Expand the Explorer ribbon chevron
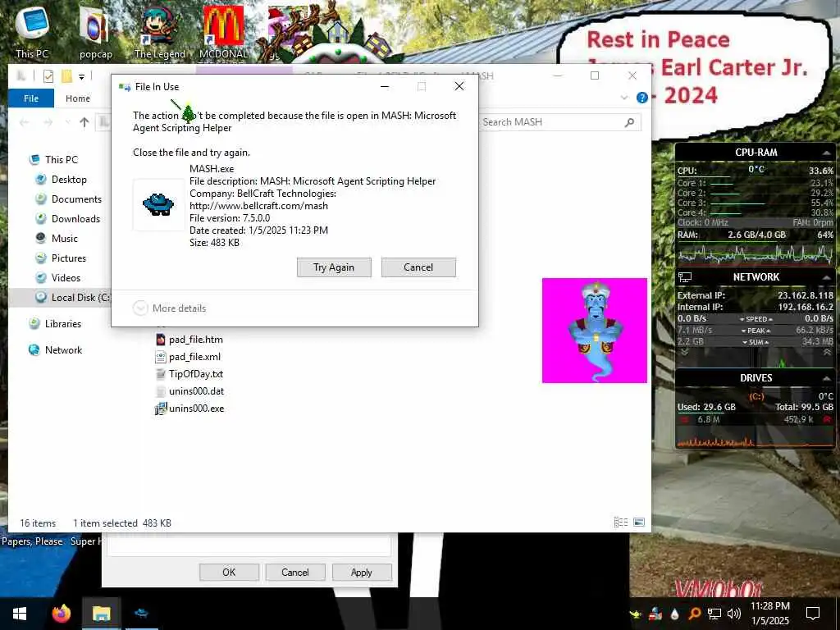 (624, 98)
